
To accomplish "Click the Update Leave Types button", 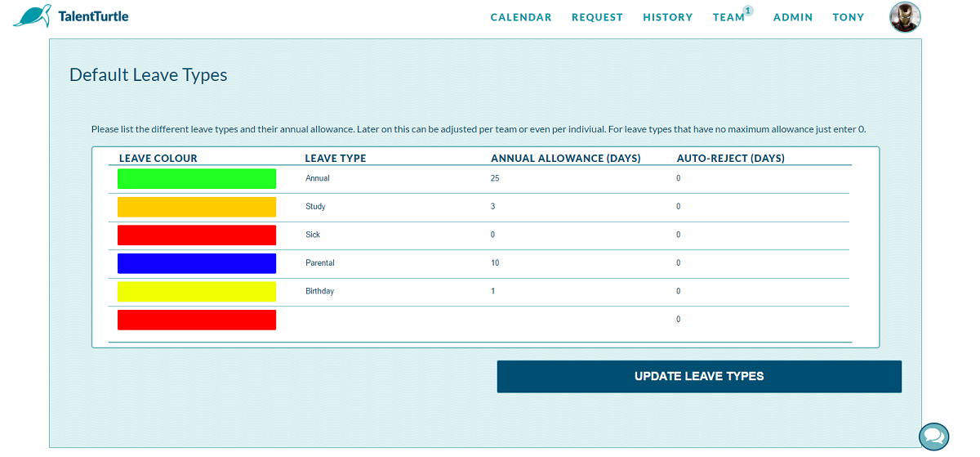I will 699,377.
